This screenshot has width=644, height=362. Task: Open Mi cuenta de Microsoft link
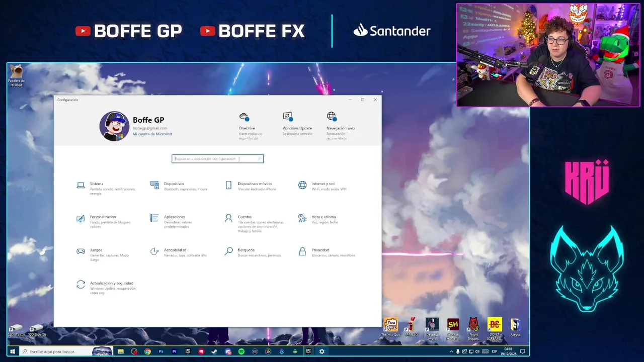pos(152,134)
